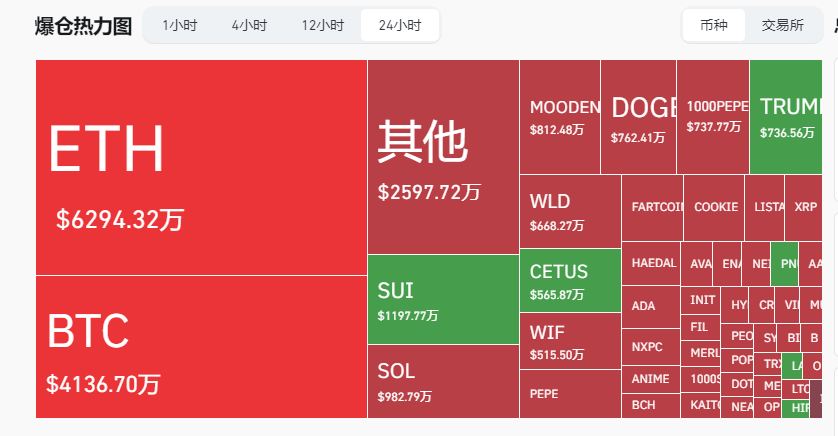Click the ADA heatmap tile

click(x=653, y=306)
